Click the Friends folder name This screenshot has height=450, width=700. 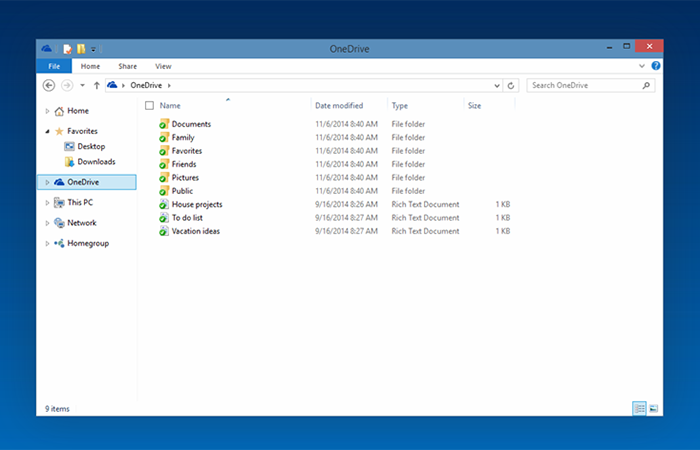point(184,164)
